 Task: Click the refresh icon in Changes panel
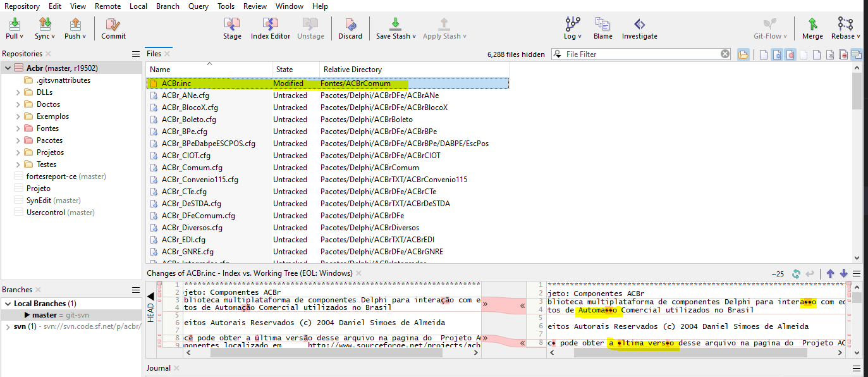click(797, 273)
